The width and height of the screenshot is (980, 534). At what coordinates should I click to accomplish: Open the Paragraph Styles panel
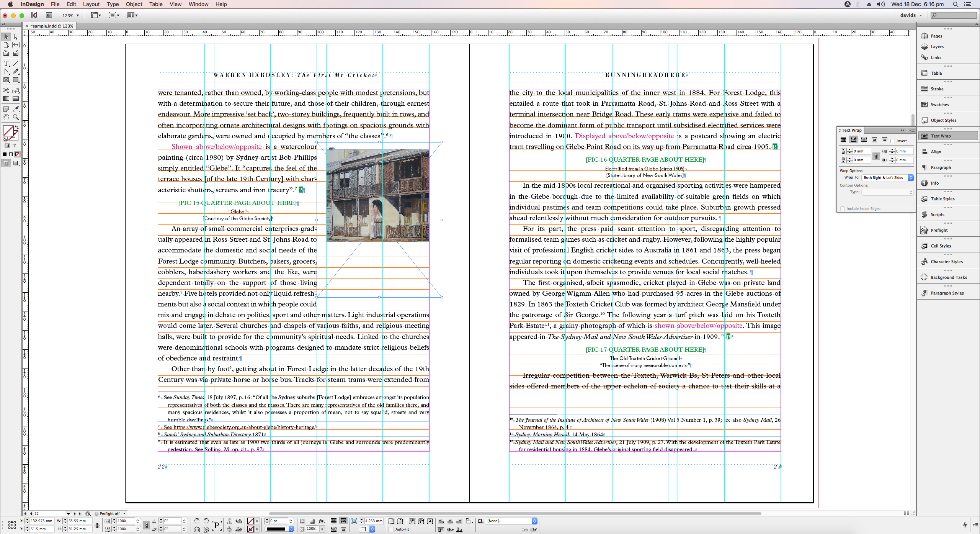(947, 293)
